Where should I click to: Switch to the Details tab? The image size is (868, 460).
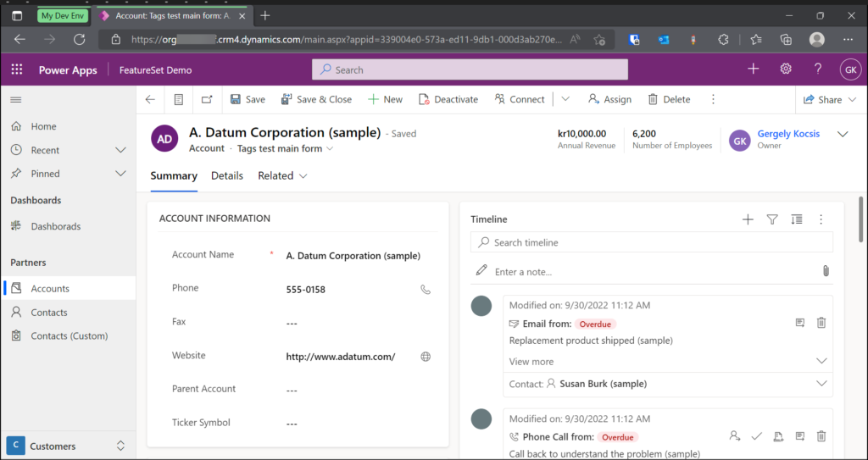pyautogui.click(x=227, y=176)
